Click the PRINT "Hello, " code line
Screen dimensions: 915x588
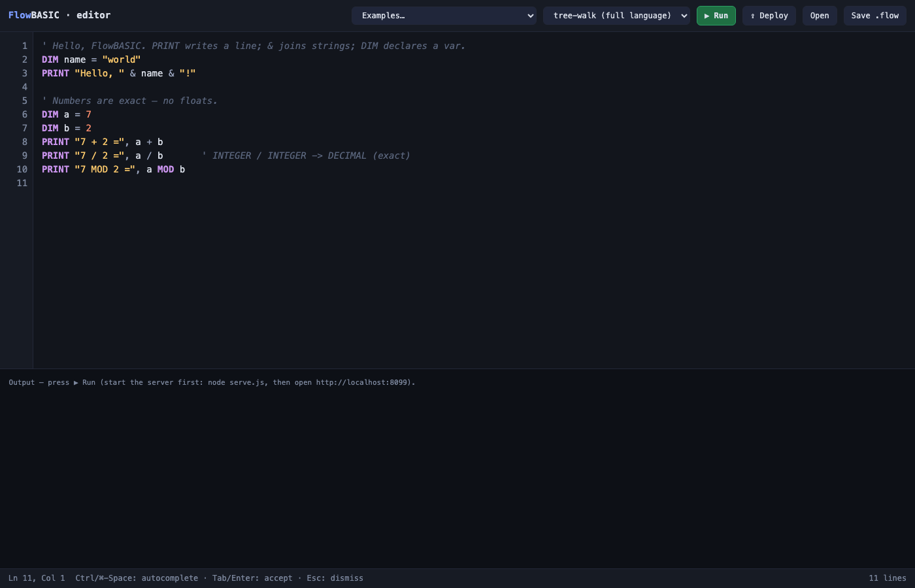coord(119,73)
